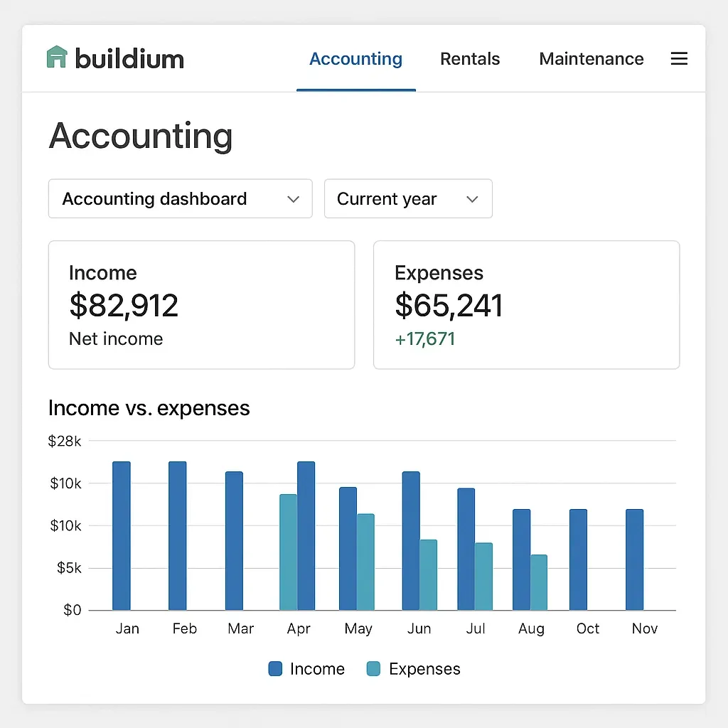Open the hamburger menu icon
Screen dimensions: 728x728
click(x=679, y=58)
